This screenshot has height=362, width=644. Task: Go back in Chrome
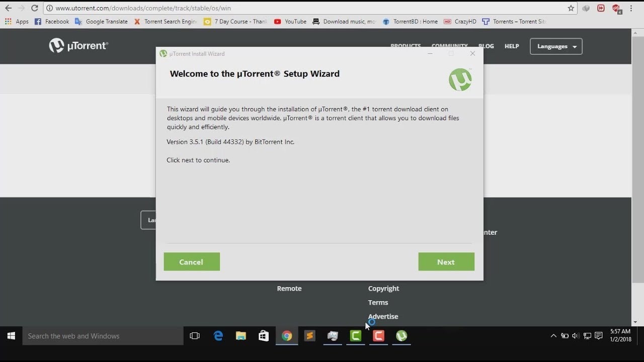pos(8,8)
